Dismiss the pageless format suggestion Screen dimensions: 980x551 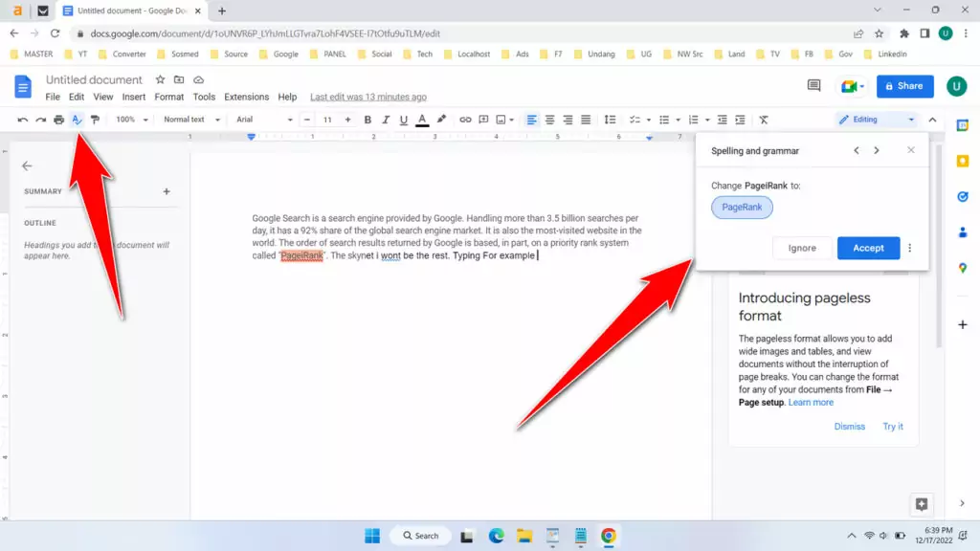tap(849, 426)
